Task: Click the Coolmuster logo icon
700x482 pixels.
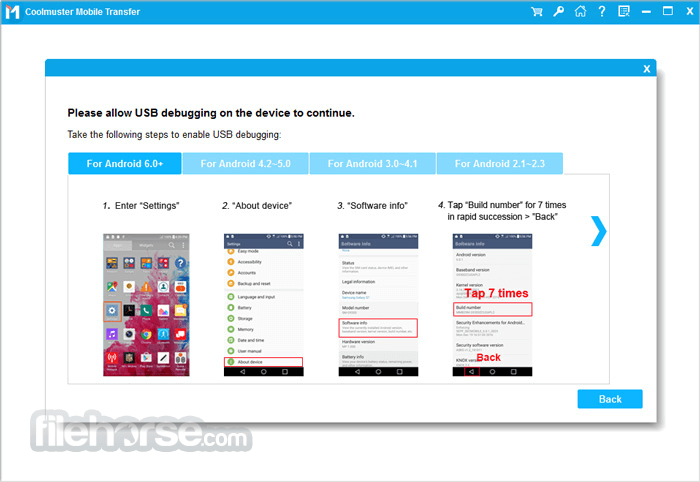Action: (12, 12)
